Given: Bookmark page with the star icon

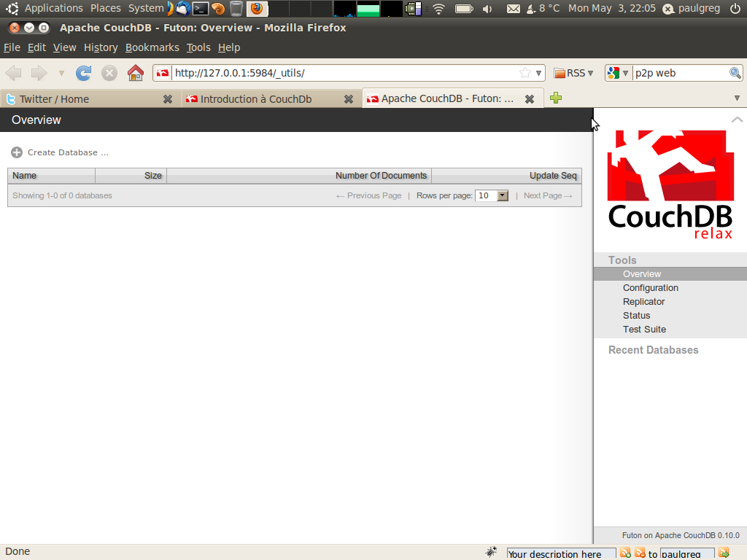Looking at the screenshot, I should click(x=525, y=73).
